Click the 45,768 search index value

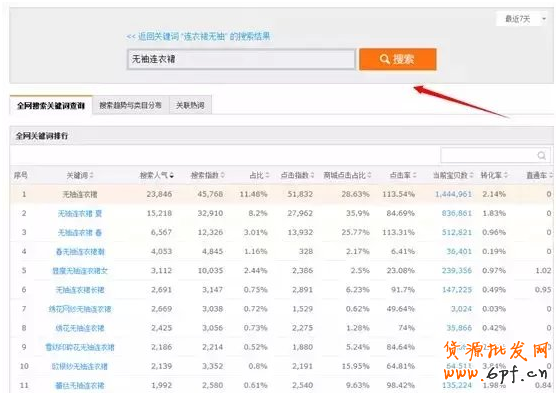tap(210, 194)
